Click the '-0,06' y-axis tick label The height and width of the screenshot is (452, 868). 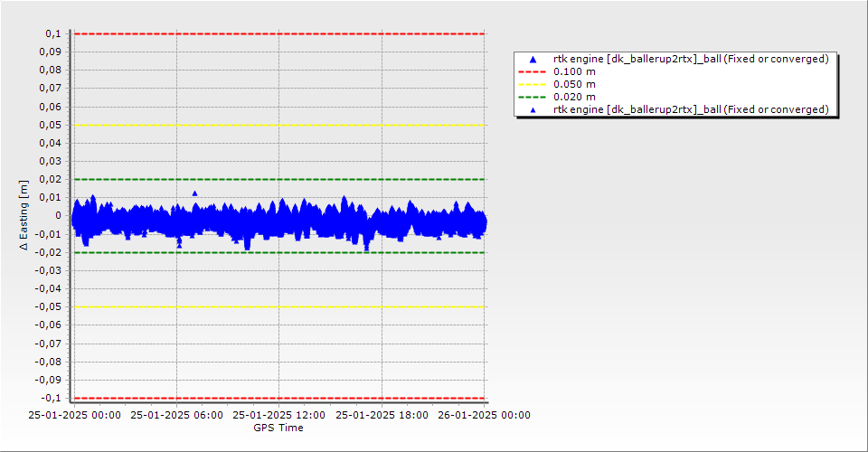[48, 325]
